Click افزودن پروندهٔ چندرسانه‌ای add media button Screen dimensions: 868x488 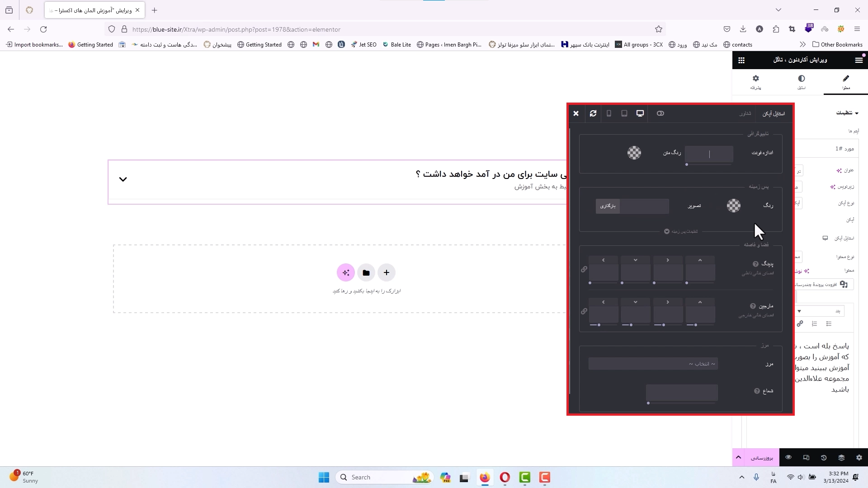[824, 284]
